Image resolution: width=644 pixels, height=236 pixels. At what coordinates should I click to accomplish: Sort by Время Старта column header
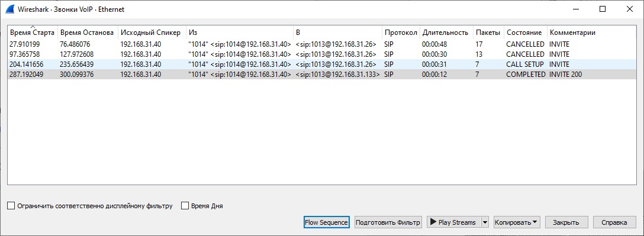33,33
